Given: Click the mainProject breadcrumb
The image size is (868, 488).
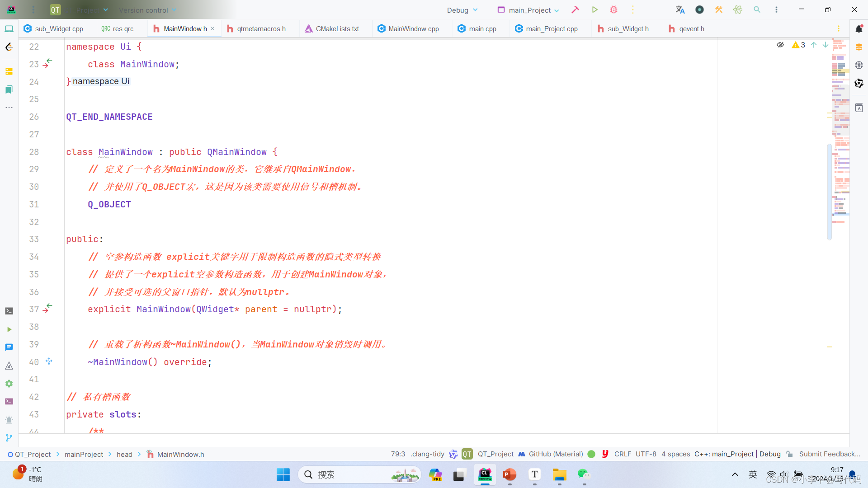Looking at the screenshot, I should (x=84, y=454).
